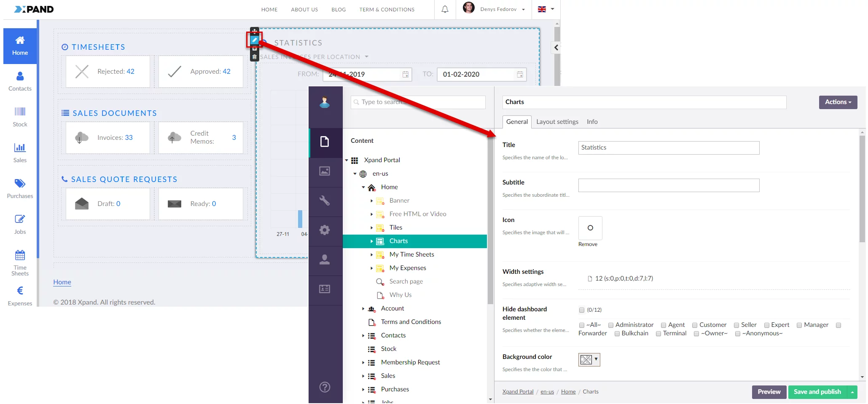Open the Media section in dark sidebar

tap(325, 171)
